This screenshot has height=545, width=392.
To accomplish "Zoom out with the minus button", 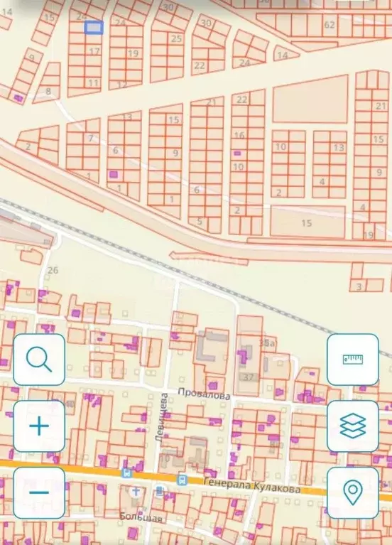I will (x=39, y=492).
